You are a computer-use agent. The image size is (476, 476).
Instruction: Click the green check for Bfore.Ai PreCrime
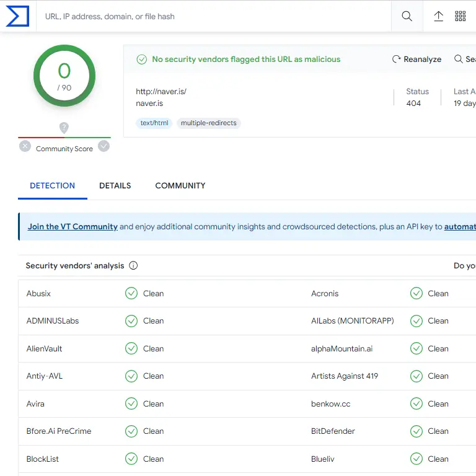[131, 431]
